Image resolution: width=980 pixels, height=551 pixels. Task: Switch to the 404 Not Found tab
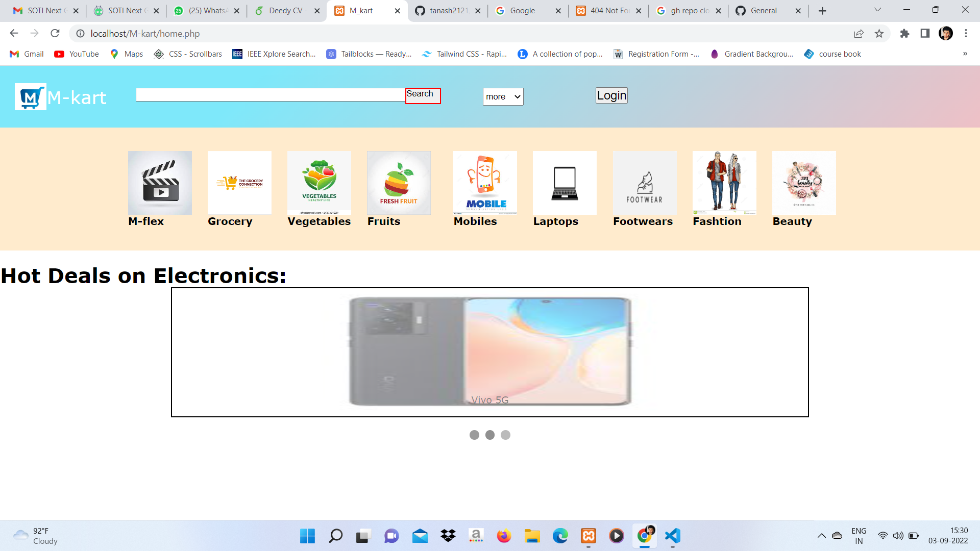click(608, 11)
